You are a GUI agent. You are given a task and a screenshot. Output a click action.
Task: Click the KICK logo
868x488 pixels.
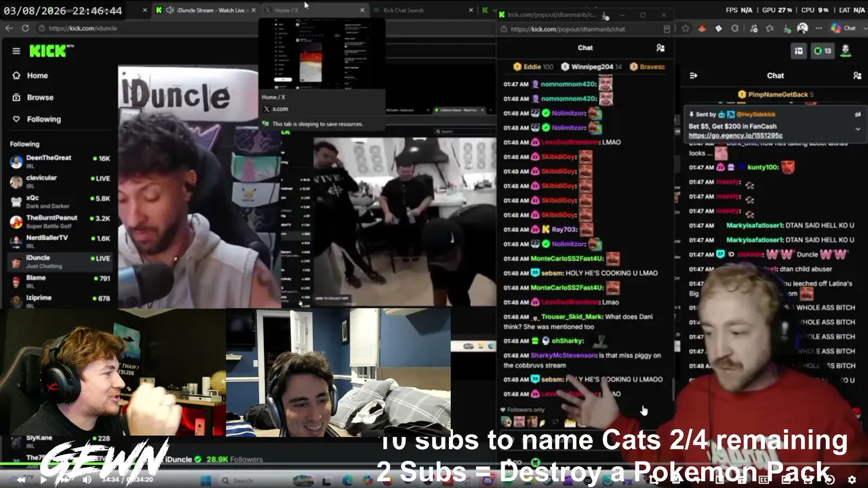click(47, 51)
